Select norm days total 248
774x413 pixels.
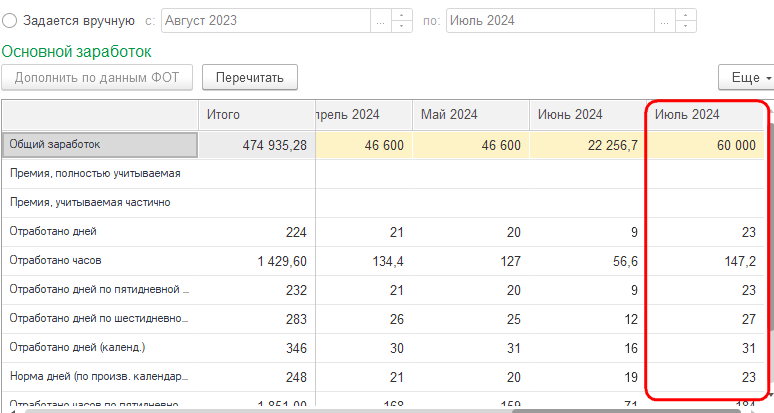257,377
